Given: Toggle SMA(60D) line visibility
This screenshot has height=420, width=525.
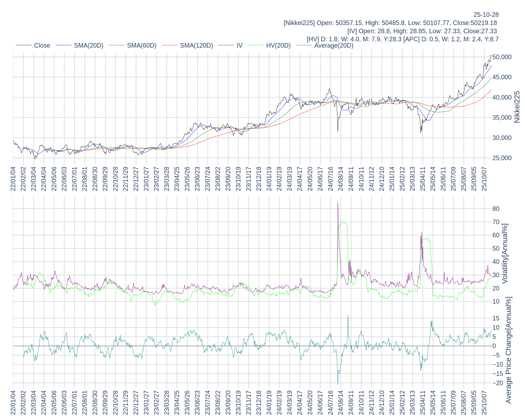Looking at the screenshot, I should tap(142, 46).
